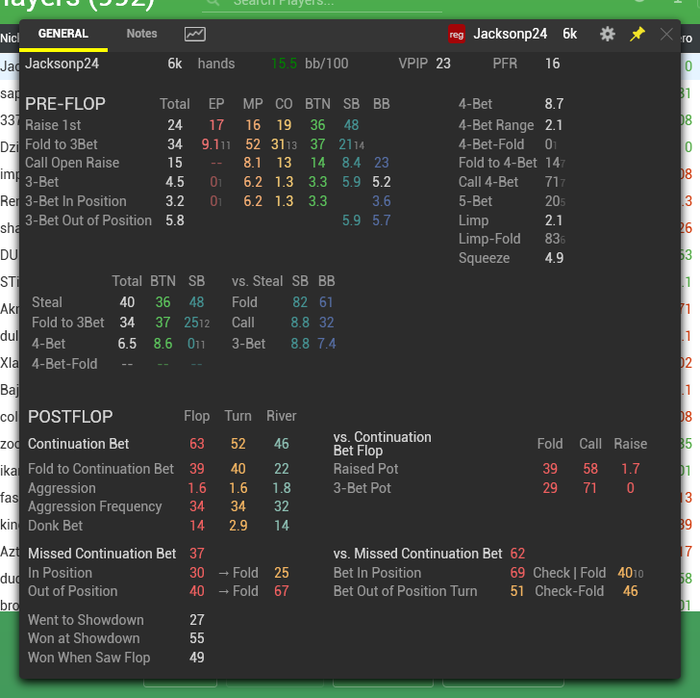This screenshot has height=698, width=700.
Task: Click the 4-Bet value 8.7
Action: click(554, 104)
